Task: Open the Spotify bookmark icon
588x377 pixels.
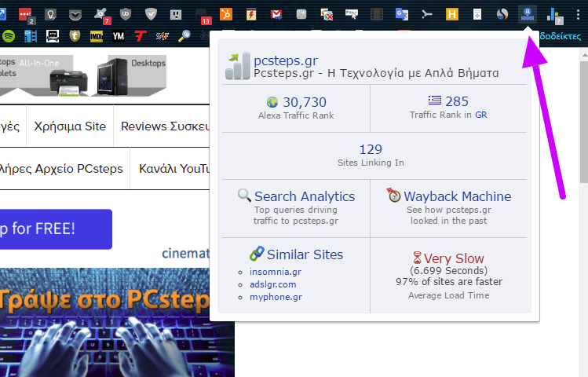Action: pos(9,36)
